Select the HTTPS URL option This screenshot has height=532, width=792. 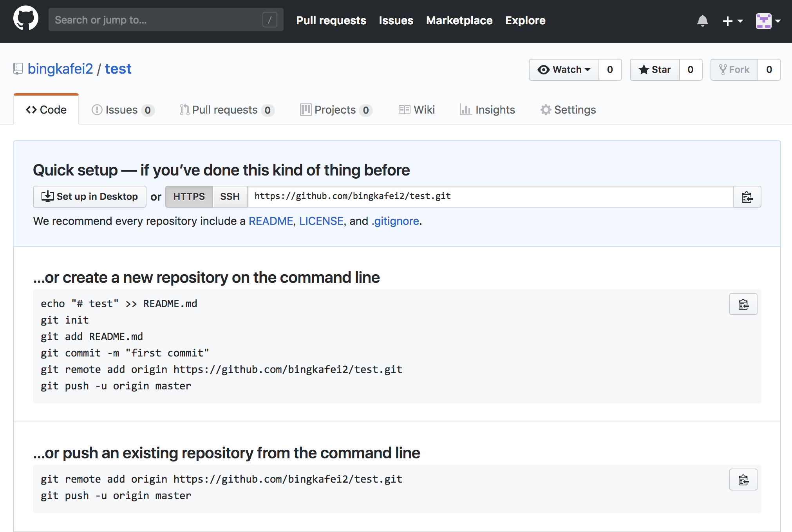189,197
